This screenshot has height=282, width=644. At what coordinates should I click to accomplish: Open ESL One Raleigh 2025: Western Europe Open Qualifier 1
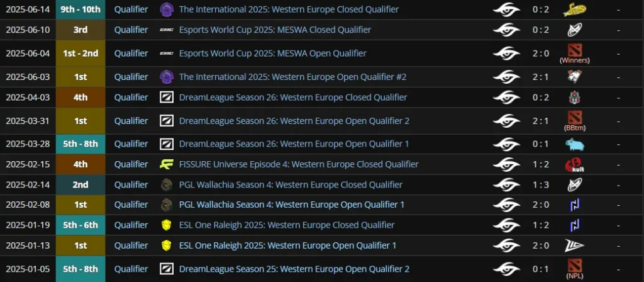[287, 245]
